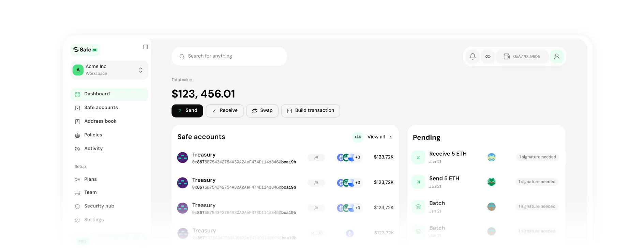Viewport: 644px width, 249px height.
Task: Open the Acme Inc workspace switcher
Action: tap(109, 70)
